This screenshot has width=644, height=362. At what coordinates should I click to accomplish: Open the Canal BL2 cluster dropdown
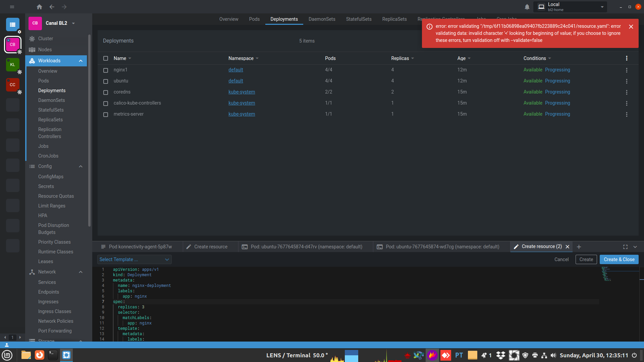pos(73,23)
